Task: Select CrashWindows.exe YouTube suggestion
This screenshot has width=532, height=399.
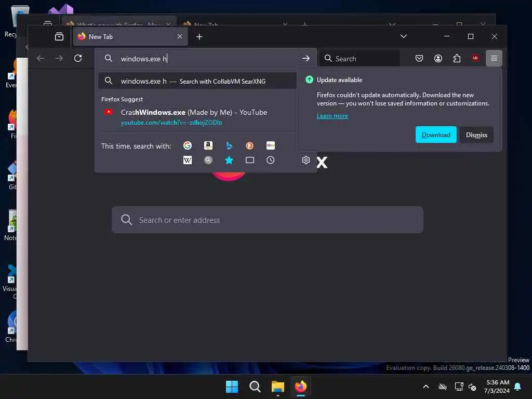Action: [x=197, y=117]
